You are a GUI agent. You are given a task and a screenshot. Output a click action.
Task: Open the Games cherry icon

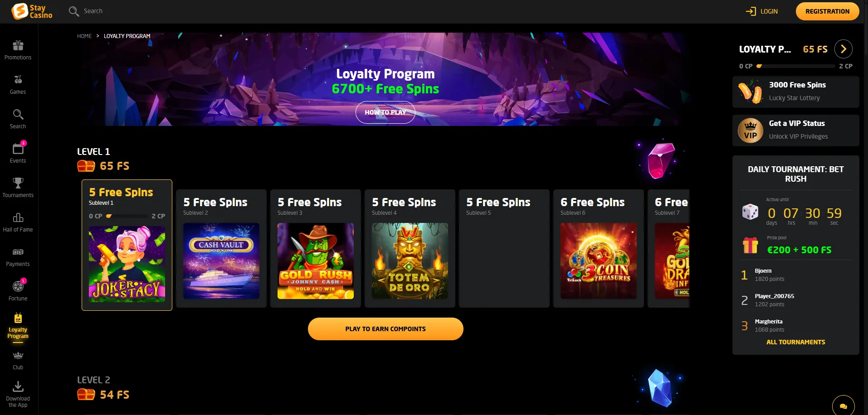[x=18, y=80]
